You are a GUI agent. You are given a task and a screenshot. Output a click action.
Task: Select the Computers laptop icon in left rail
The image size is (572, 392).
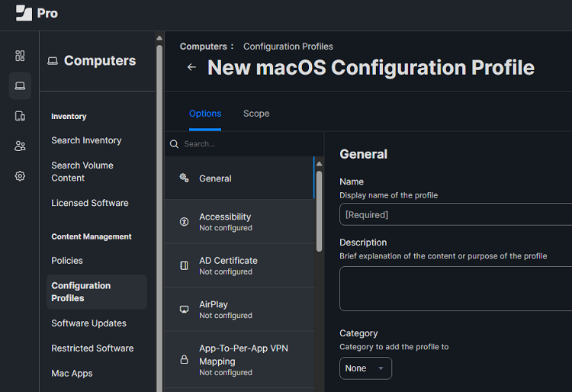coord(20,85)
